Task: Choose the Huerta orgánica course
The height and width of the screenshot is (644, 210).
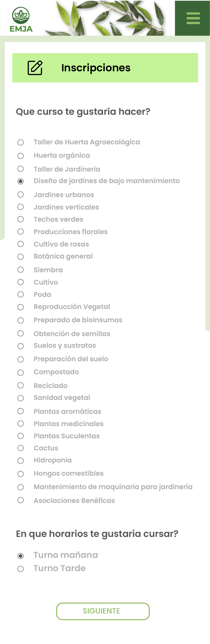Action: coord(21,156)
